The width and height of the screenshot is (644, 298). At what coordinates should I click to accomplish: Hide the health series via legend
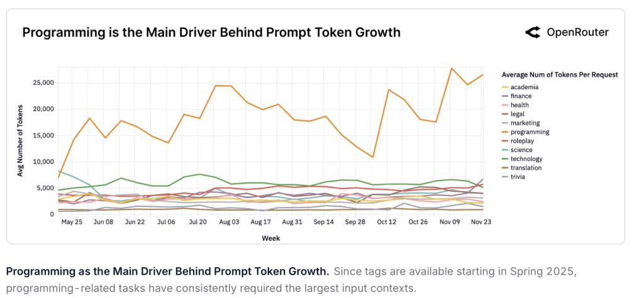[519, 105]
